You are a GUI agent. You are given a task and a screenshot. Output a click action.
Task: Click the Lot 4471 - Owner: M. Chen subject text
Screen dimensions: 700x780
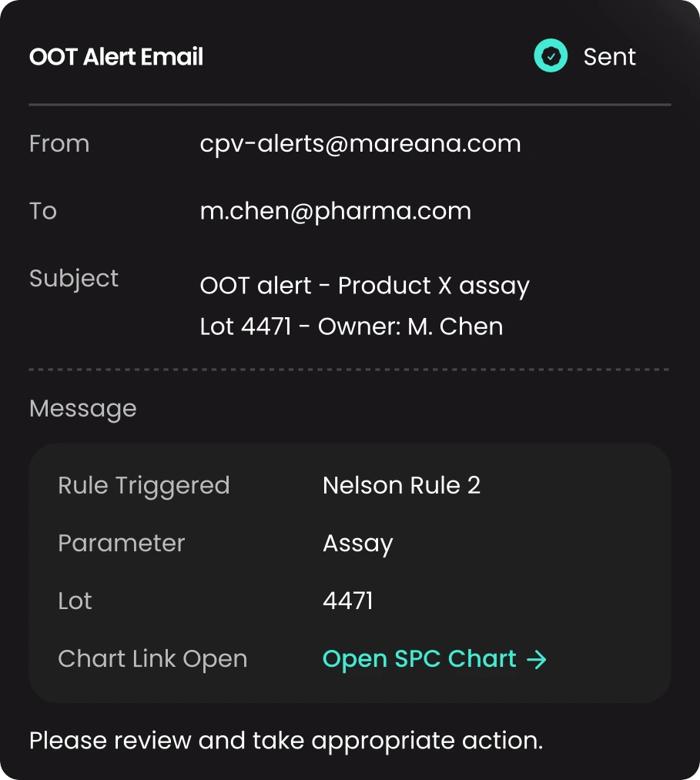351,326
